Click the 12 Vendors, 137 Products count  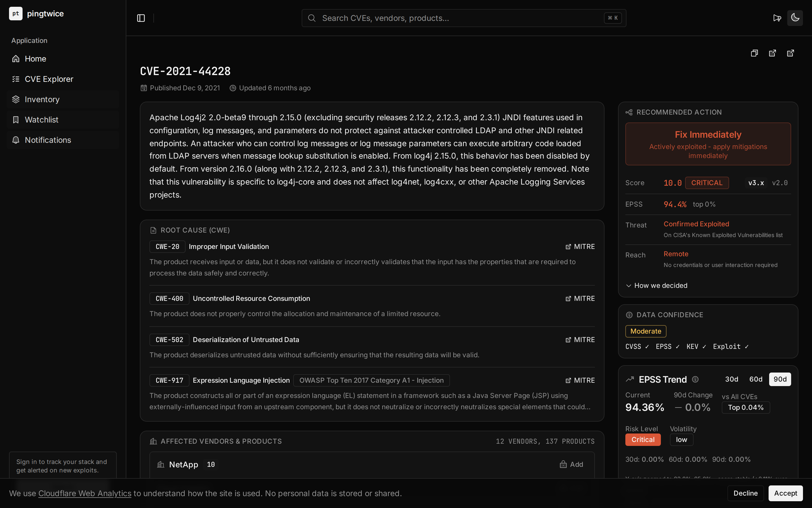(545, 441)
